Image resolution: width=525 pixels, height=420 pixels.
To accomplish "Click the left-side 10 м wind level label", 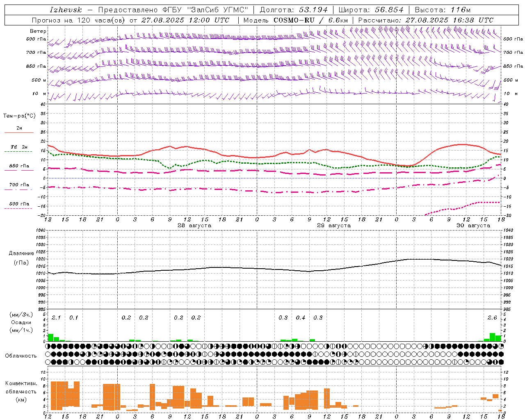I will [x=39, y=94].
